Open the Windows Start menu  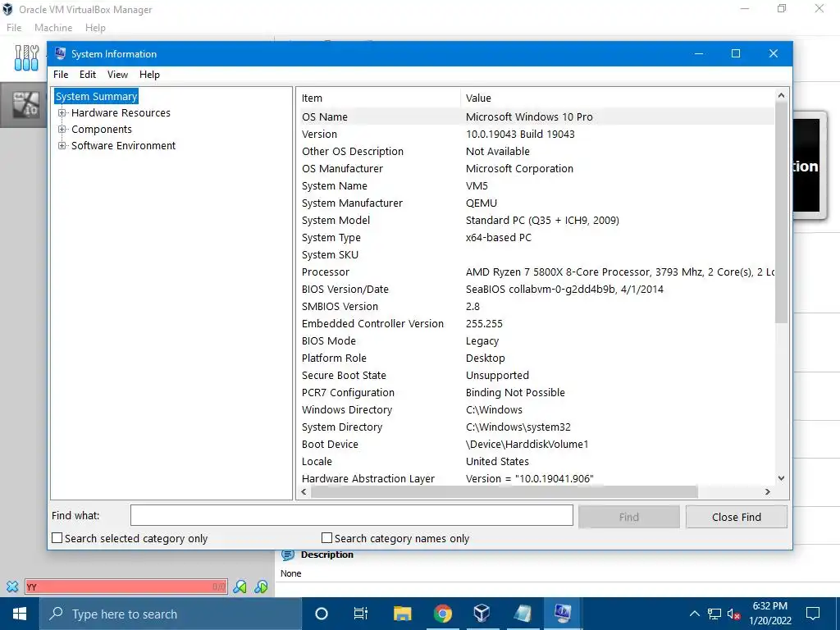pos(20,614)
